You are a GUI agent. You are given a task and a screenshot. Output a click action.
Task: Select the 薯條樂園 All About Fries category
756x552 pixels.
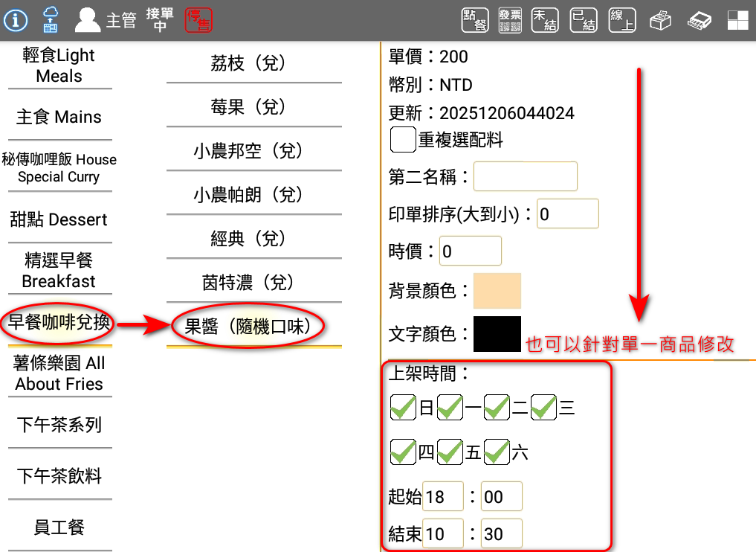59,373
